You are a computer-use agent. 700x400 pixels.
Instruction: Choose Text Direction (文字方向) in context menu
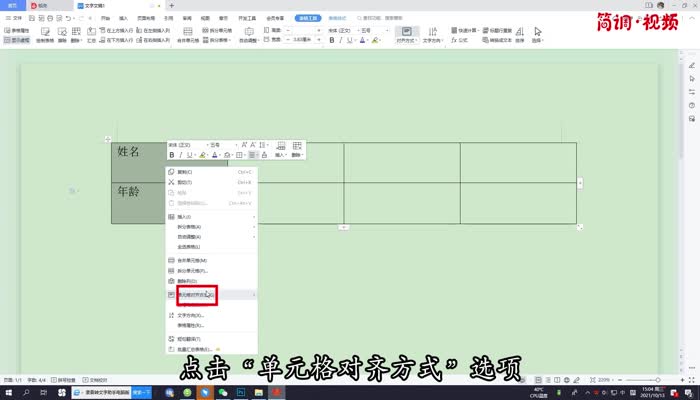pos(188,315)
